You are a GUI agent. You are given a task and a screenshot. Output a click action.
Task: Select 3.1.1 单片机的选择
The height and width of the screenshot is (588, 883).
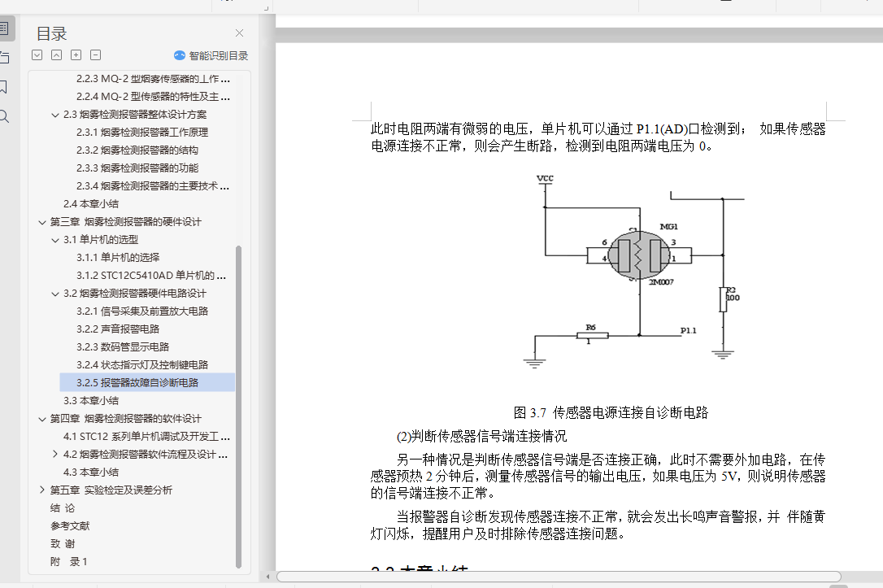(x=118, y=257)
